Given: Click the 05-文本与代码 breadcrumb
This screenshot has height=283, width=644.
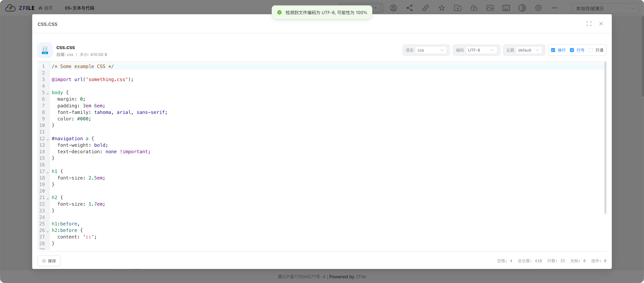Looking at the screenshot, I should click(79, 8).
